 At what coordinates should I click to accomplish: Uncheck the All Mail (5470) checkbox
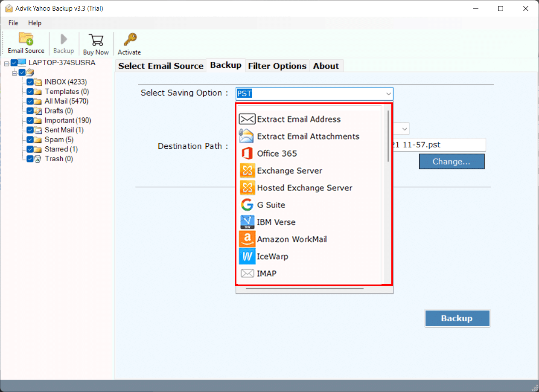30,101
